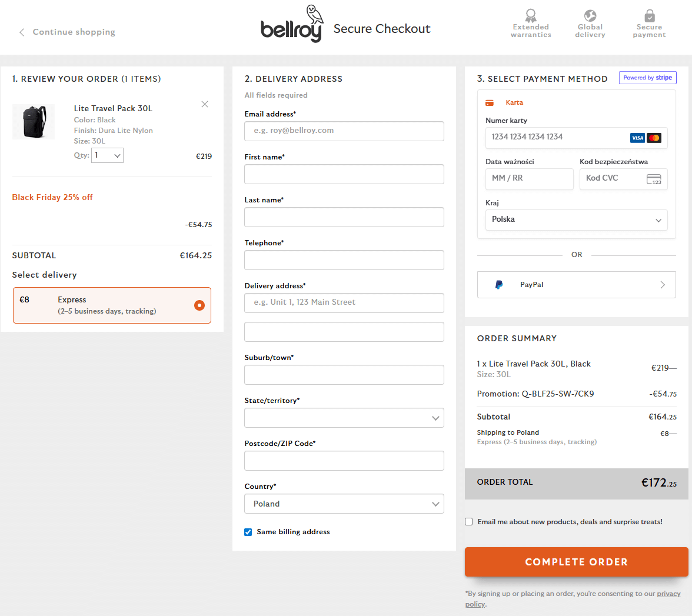Remove the Lite Travel Pack item with X

205,104
